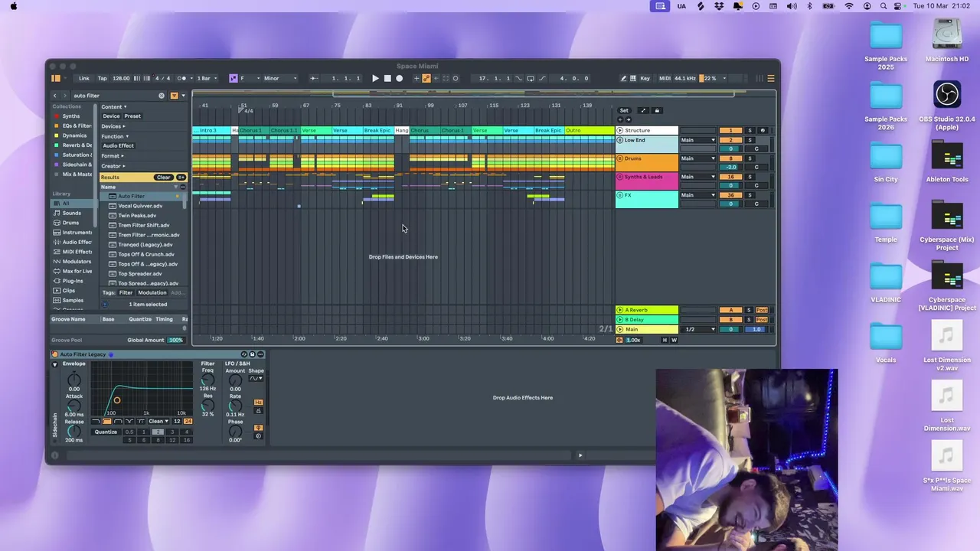Toggle the Follow playback arrow icon
Screen dimensions: 980x551
[x=314, y=78]
